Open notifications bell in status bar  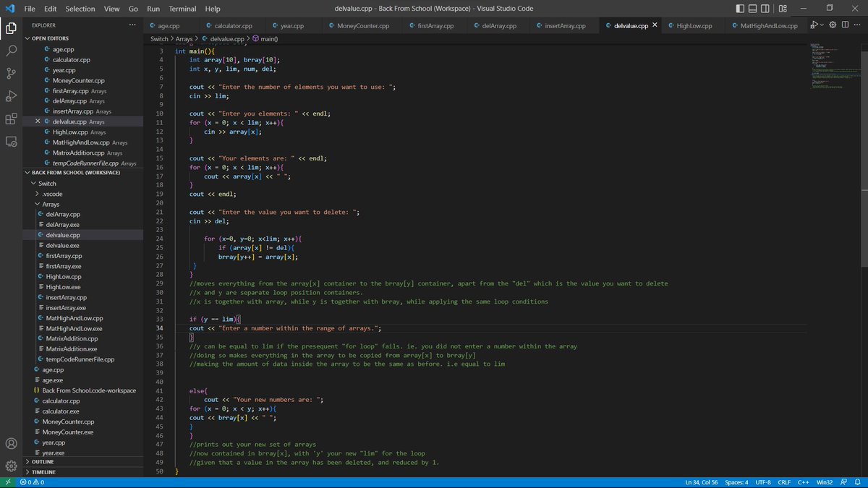coord(856,482)
